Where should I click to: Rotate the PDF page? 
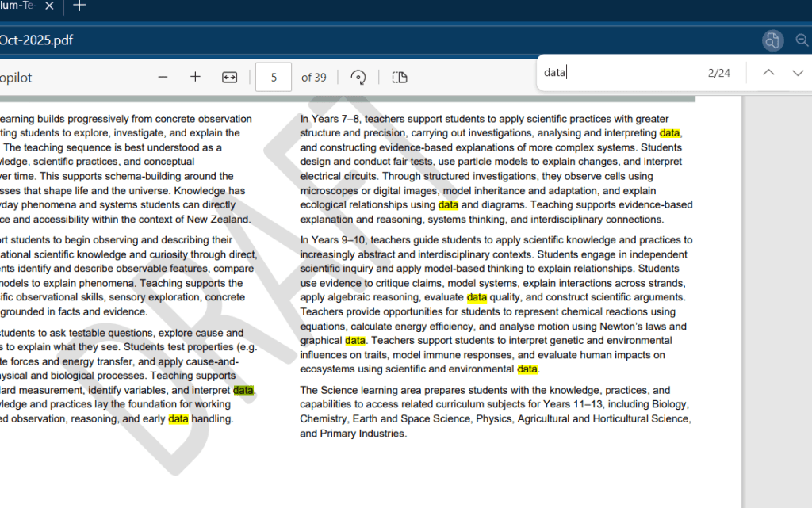click(x=358, y=77)
